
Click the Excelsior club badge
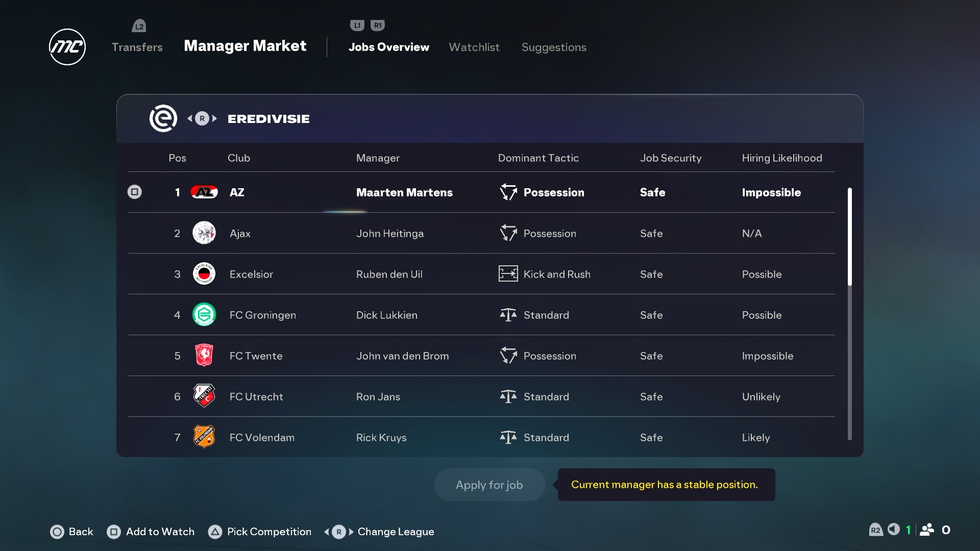(x=204, y=274)
